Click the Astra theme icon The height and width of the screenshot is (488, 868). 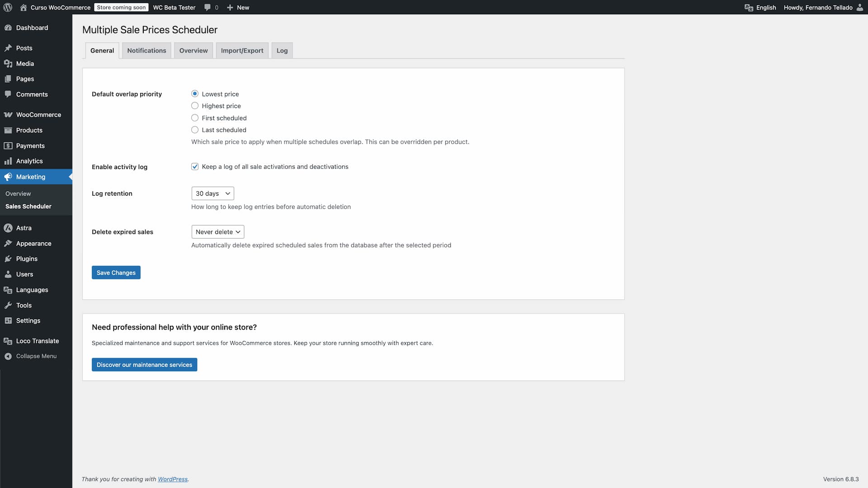(8, 228)
